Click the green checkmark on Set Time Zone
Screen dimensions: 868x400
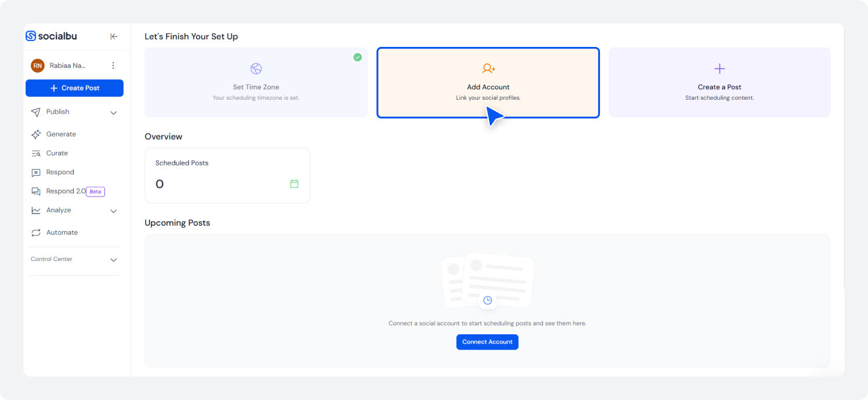tap(358, 57)
